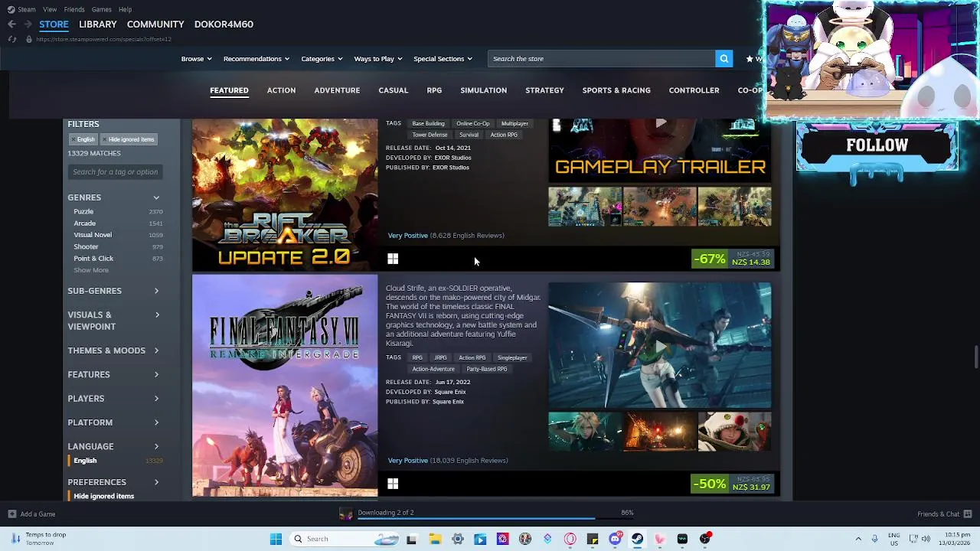This screenshot has width=980, height=551.
Task: Click the Steam logo in the title bar
Action: [x=11, y=9]
